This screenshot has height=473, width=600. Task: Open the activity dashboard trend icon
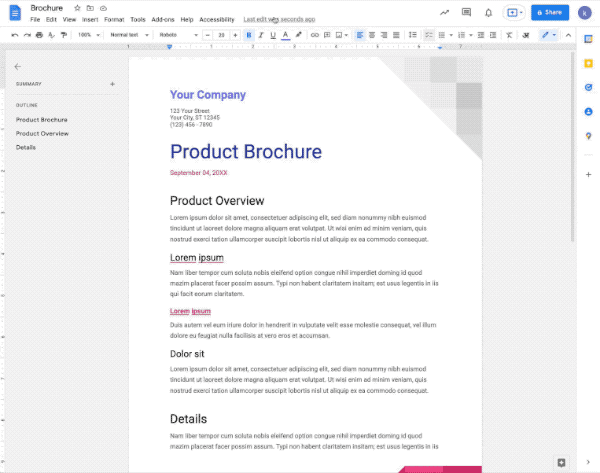tap(444, 13)
